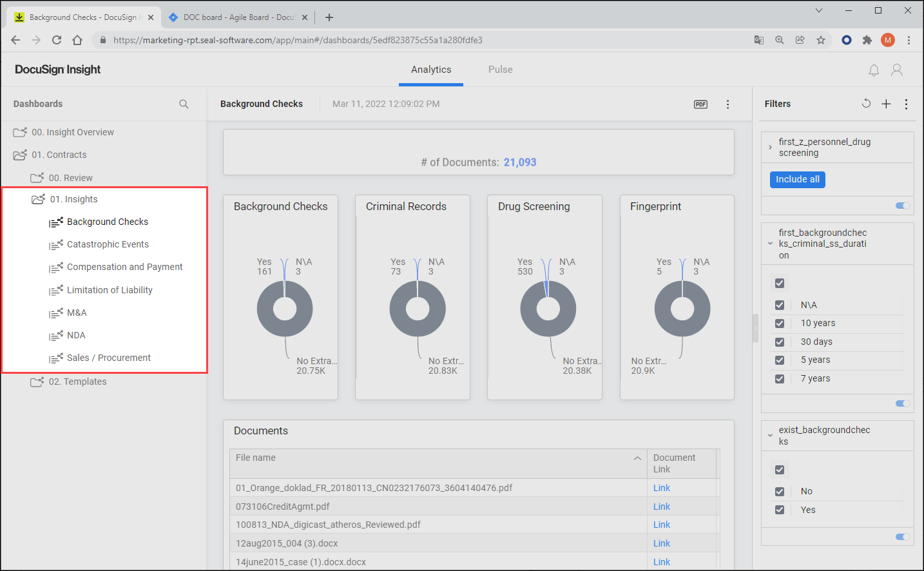Toggle exist_backgroundchecks filter switch
The width and height of the screenshot is (924, 571).
[903, 537]
